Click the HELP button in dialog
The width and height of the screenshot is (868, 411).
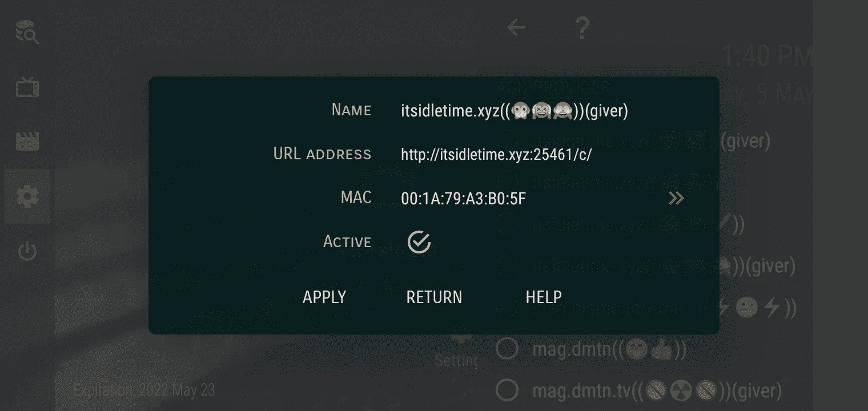[x=544, y=297]
